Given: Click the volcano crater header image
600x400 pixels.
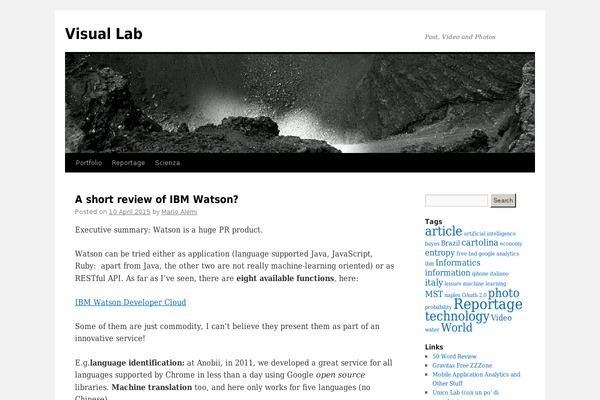Looking at the screenshot, I should click(300, 103).
